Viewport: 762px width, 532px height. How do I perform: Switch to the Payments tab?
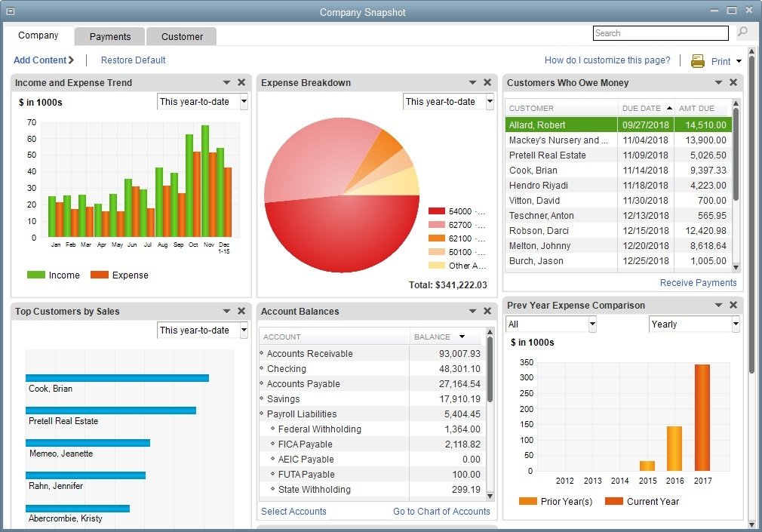pyautogui.click(x=110, y=36)
